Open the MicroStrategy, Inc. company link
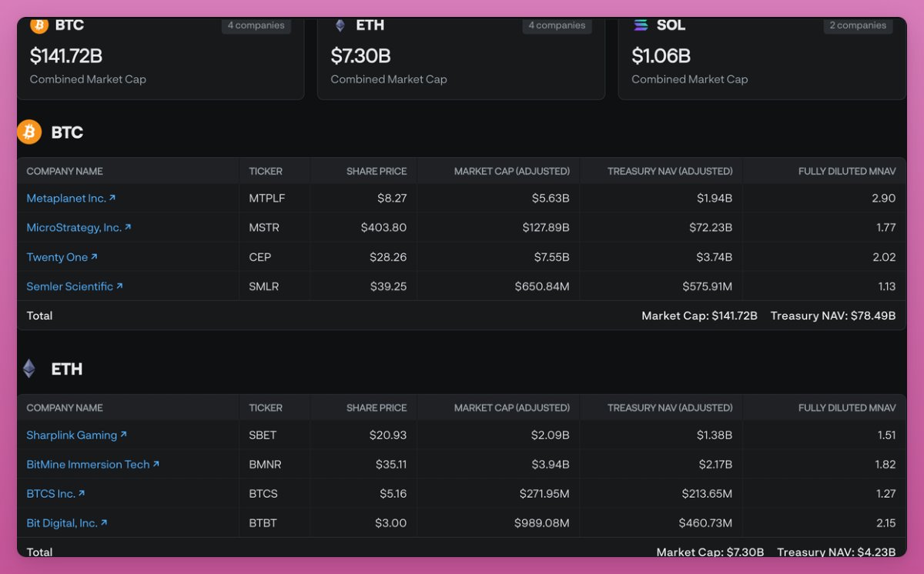 point(79,228)
